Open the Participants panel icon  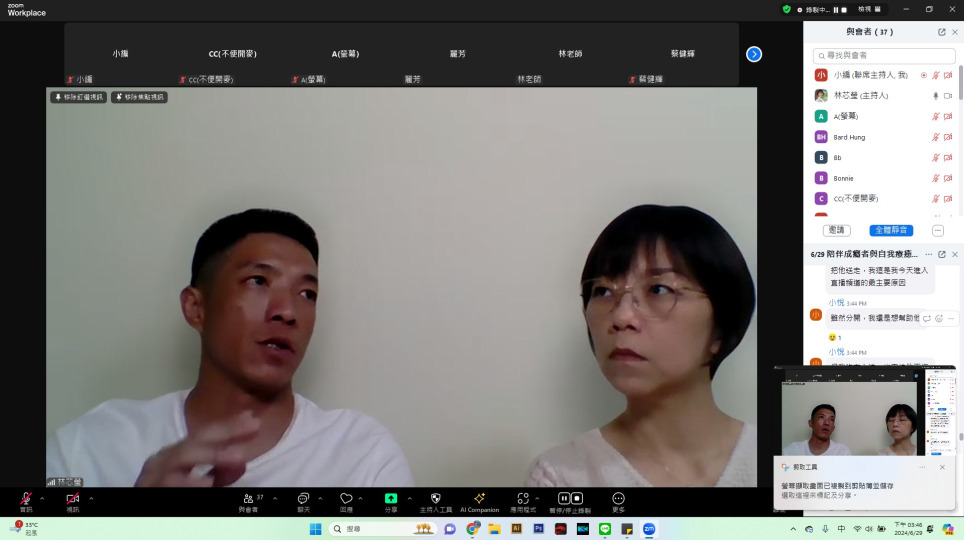(x=248, y=498)
